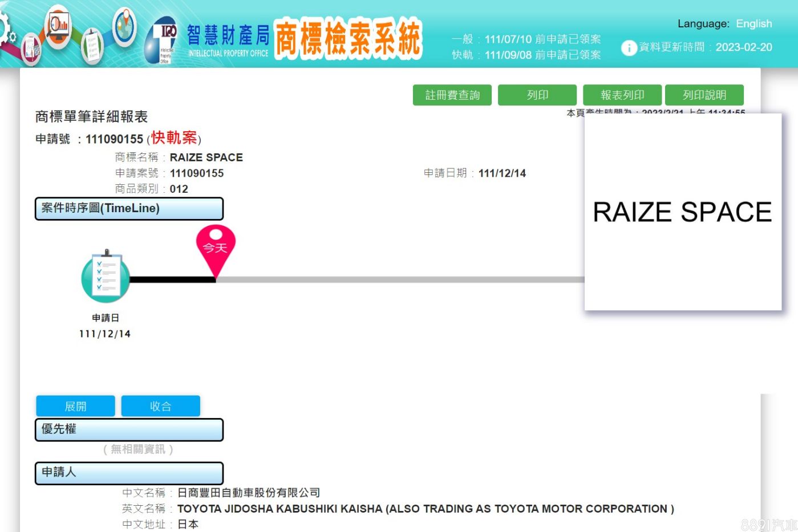Viewport: 798px width, 532px height.
Task: Open 報表列印 report printing
Action: (x=622, y=95)
